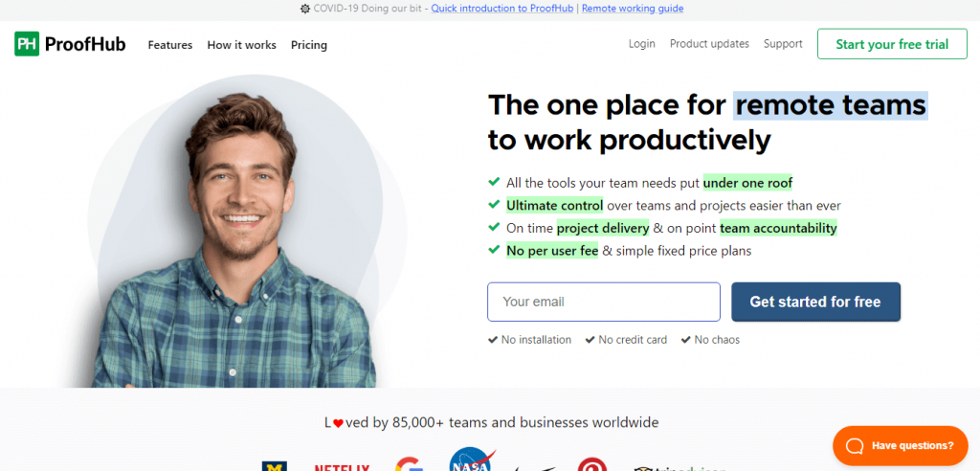Click Start your free trial button
The image size is (980, 471).
pyautogui.click(x=892, y=44)
